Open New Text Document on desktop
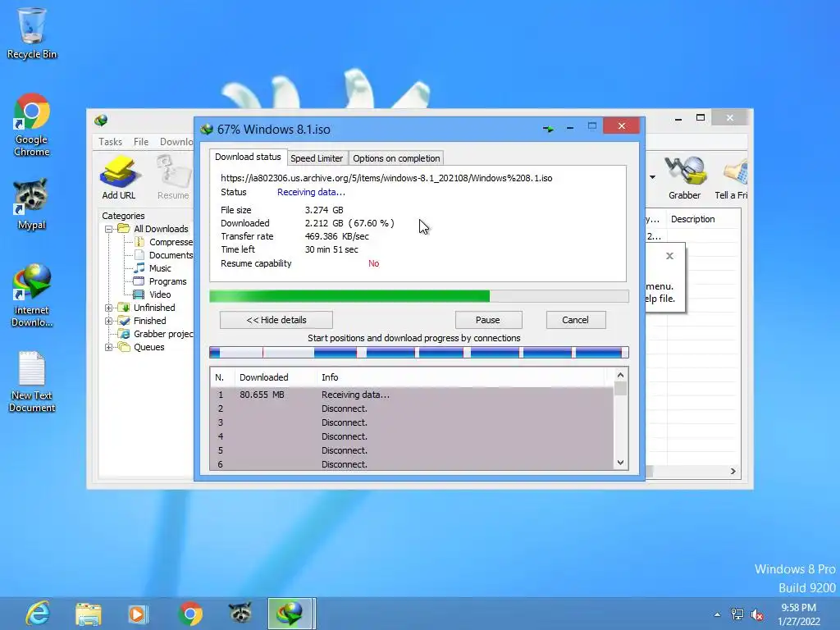840x630 pixels. pyautogui.click(x=32, y=381)
